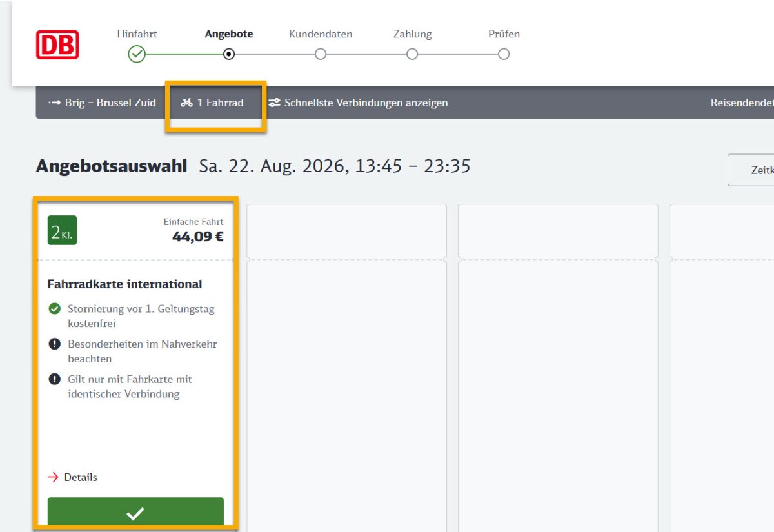Click the green 2 Kl. class badge
Viewport: 774px width, 532px height.
tap(62, 230)
